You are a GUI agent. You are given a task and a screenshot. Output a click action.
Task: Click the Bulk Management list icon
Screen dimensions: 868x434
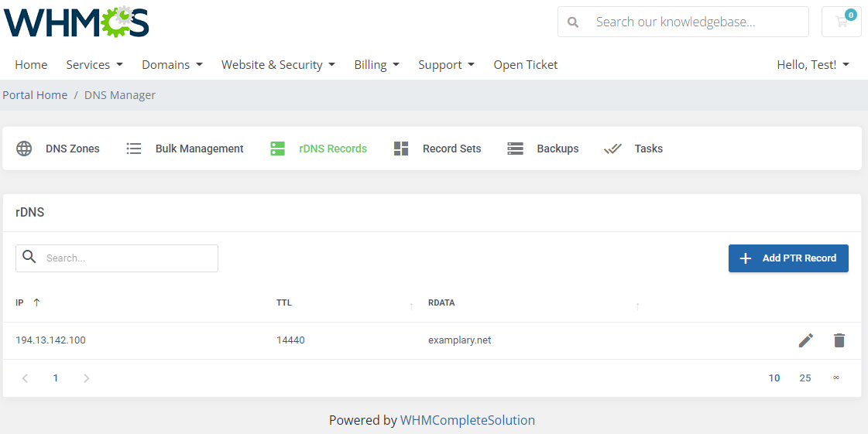(134, 149)
